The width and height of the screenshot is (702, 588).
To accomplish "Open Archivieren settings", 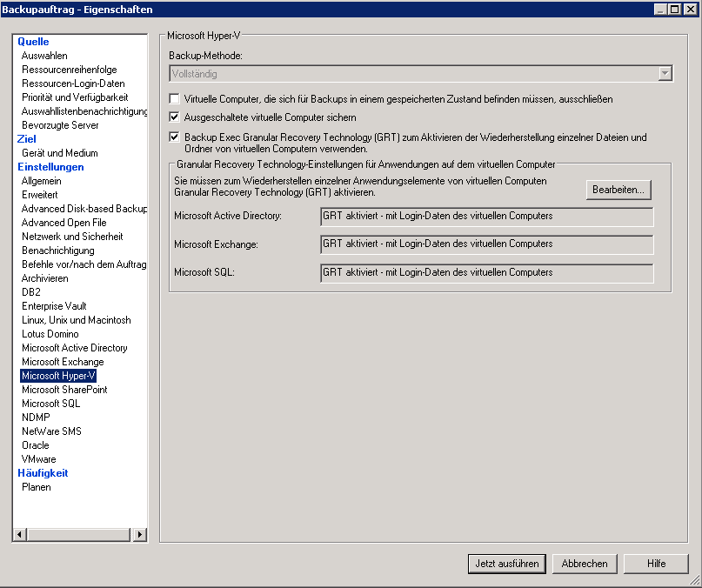I will 44,278.
